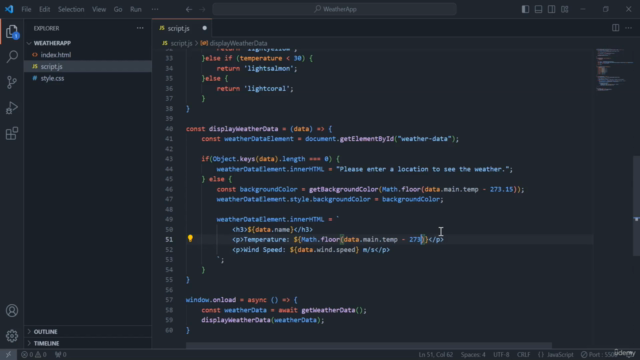Open editor More Actions ellipsis
Viewport: 640px width, 360px height.
(629, 28)
